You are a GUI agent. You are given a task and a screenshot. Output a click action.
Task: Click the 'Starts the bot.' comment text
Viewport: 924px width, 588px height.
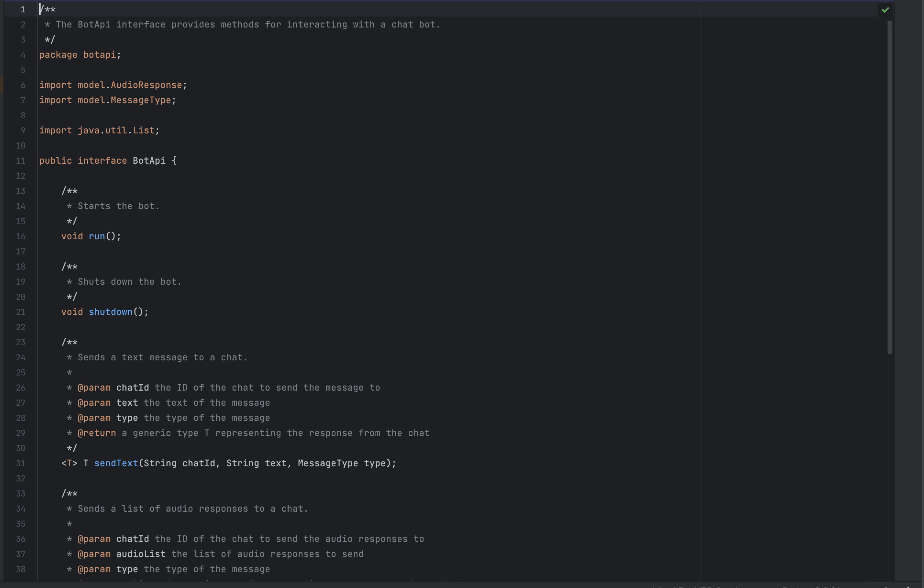pos(118,206)
